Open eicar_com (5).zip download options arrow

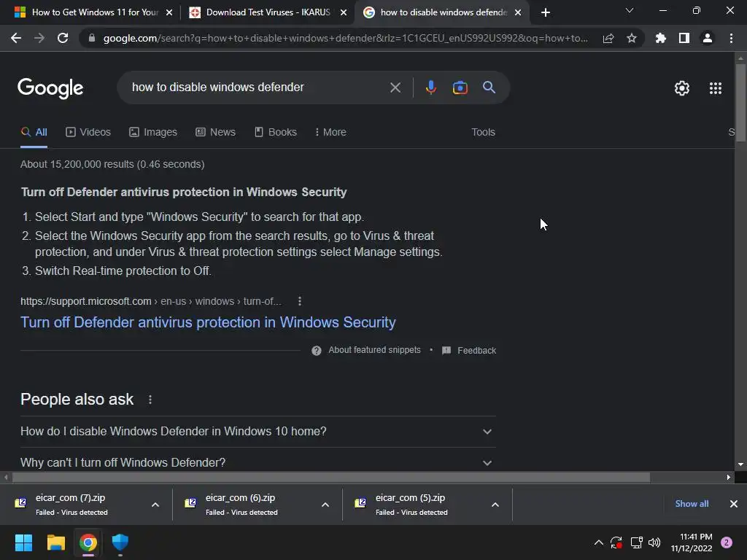point(495,505)
